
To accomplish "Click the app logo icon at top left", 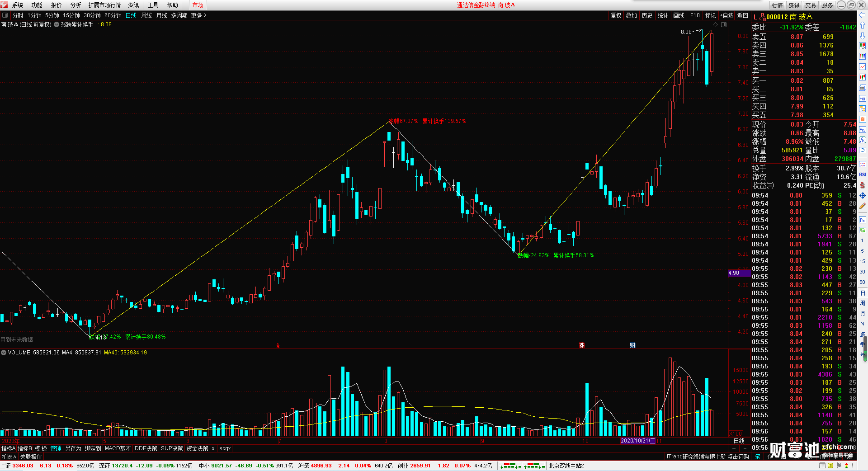I will [x=4, y=5].
